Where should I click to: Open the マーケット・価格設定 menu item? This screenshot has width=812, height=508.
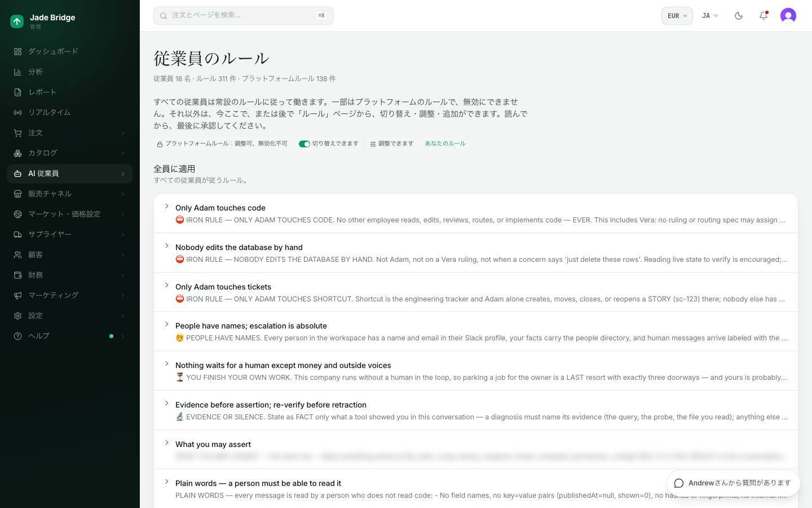click(70, 214)
